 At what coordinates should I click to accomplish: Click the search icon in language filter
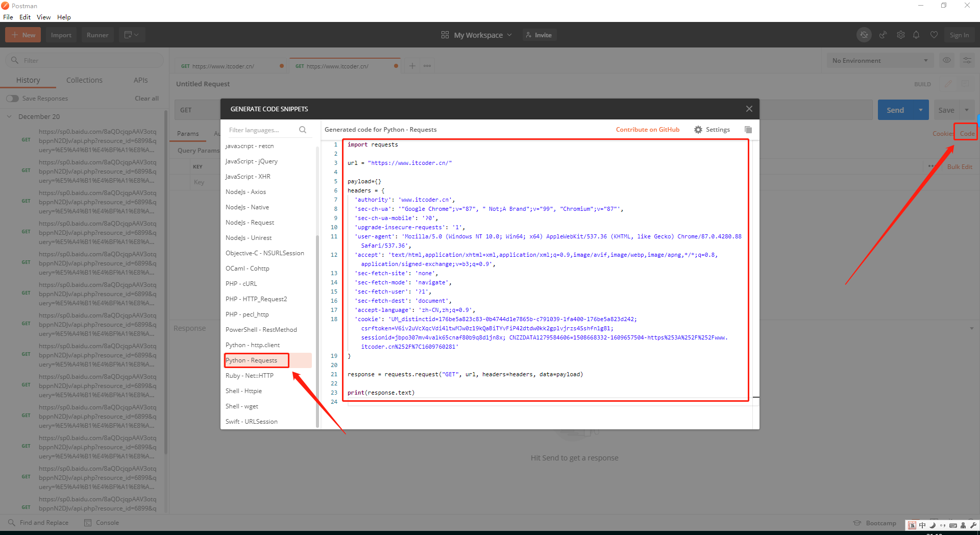click(x=303, y=130)
